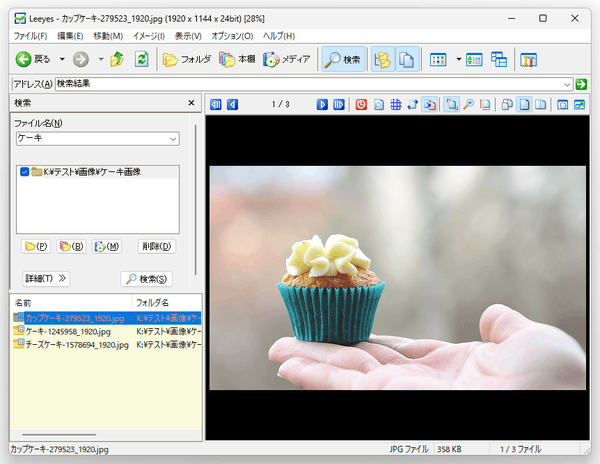
Task: Click the magnifier zoom icon in viewer
Action: tap(468, 104)
